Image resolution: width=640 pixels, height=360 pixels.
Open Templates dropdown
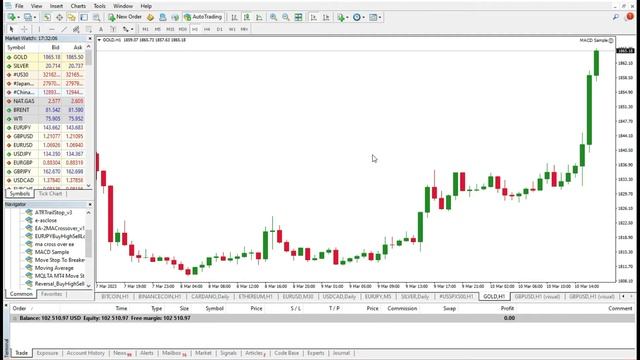375,17
